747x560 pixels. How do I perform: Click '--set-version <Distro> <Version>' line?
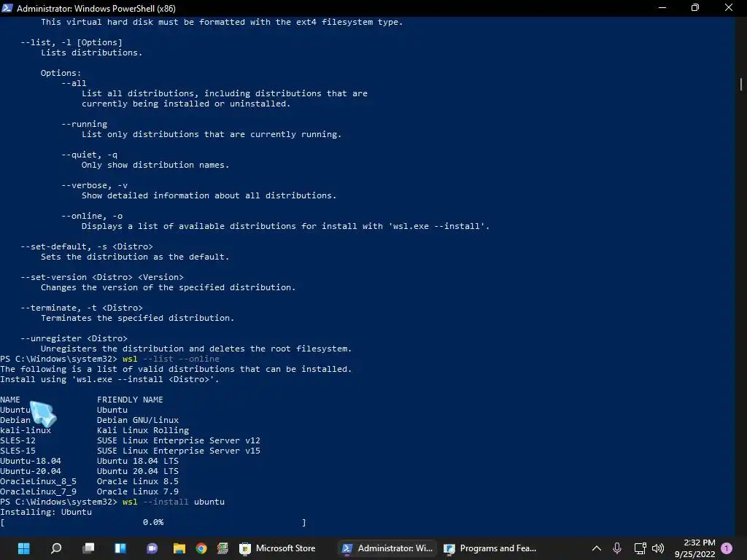click(102, 277)
